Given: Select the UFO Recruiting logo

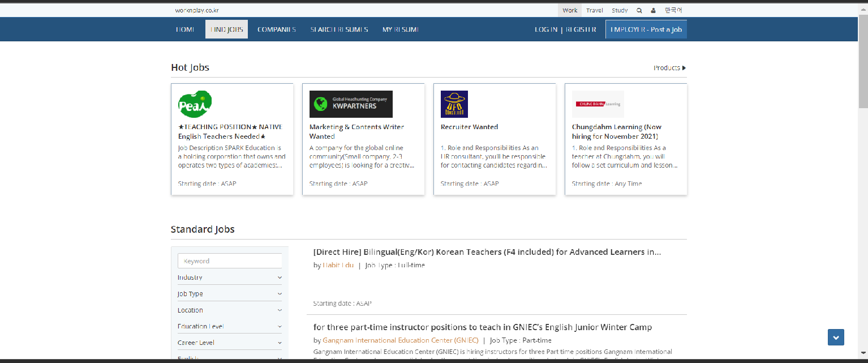Looking at the screenshot, I should point(454,104).
